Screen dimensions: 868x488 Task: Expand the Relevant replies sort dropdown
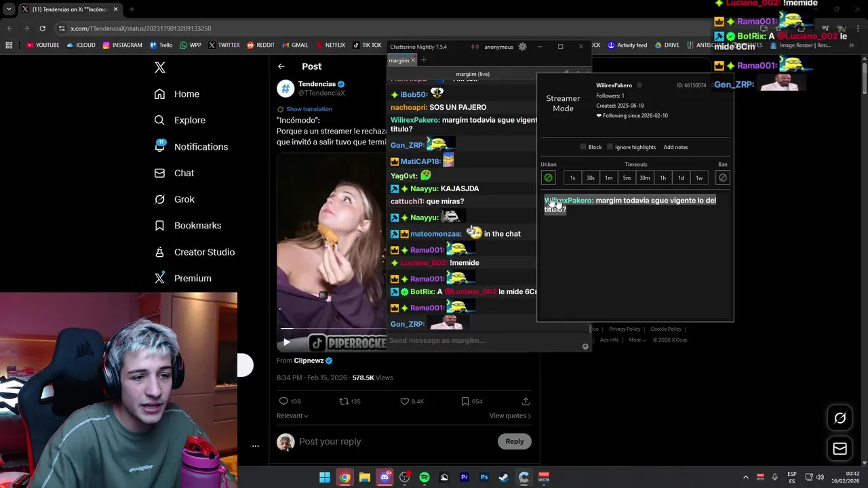tap(292, 415)
